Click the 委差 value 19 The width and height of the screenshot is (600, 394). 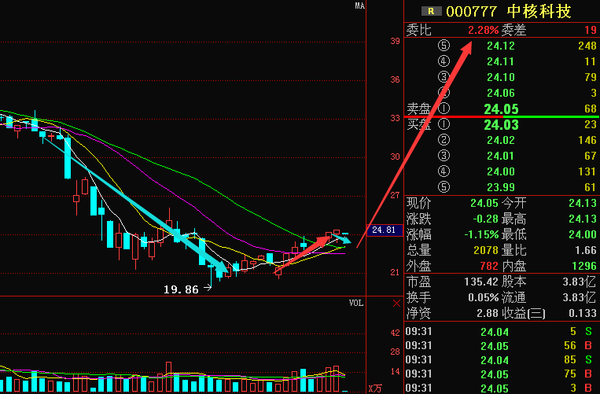pos(590,30)
